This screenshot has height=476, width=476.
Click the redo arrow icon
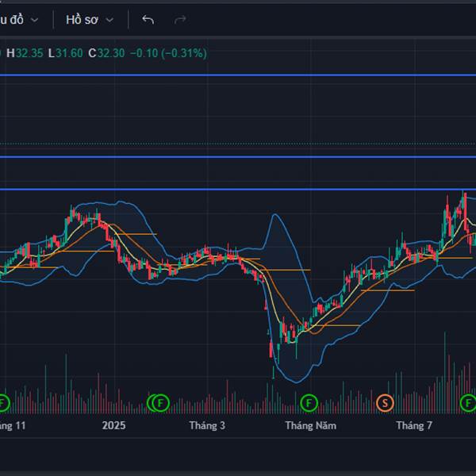coord(180,19)
